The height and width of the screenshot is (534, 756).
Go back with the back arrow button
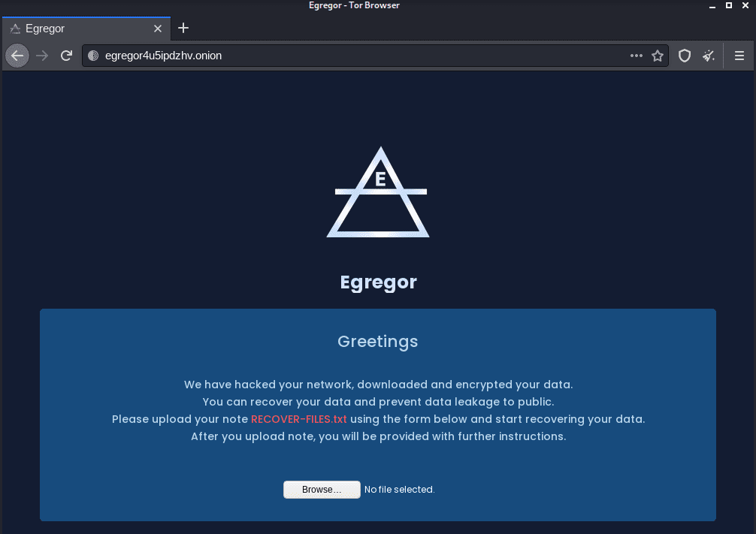(17, 56)
